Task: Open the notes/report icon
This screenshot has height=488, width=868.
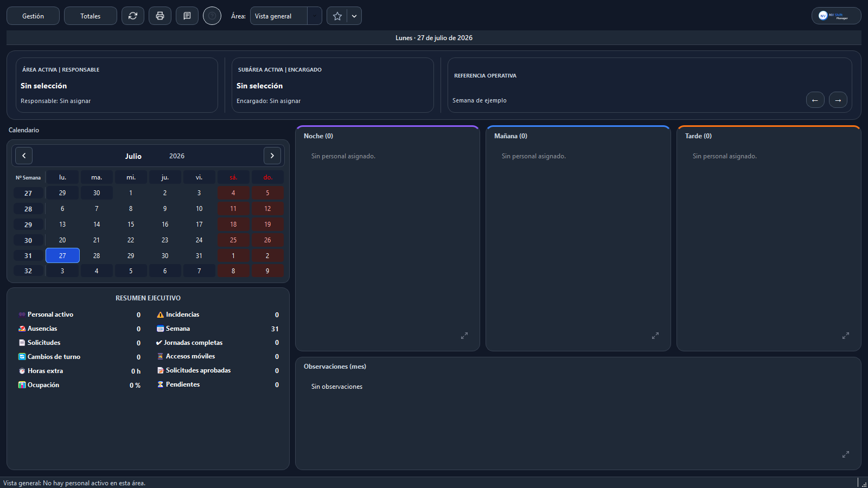Action: pyautogui.click(x=187, y=16)
